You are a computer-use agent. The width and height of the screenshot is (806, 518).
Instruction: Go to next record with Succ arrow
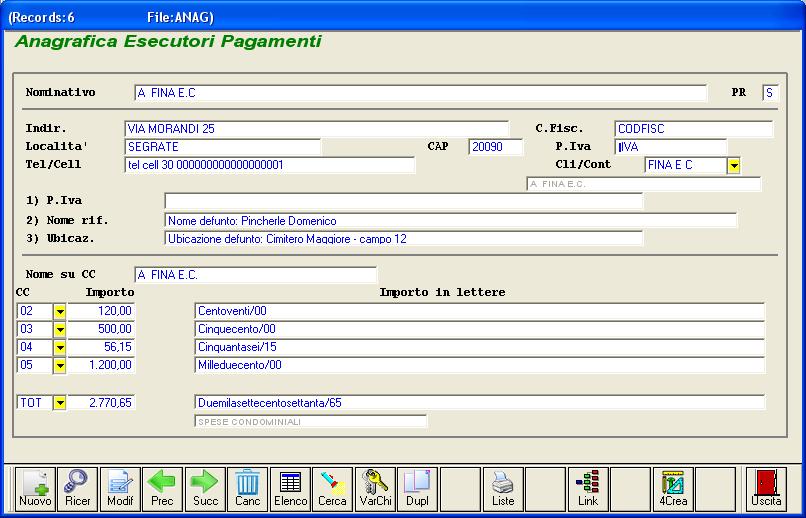point(205,489)
